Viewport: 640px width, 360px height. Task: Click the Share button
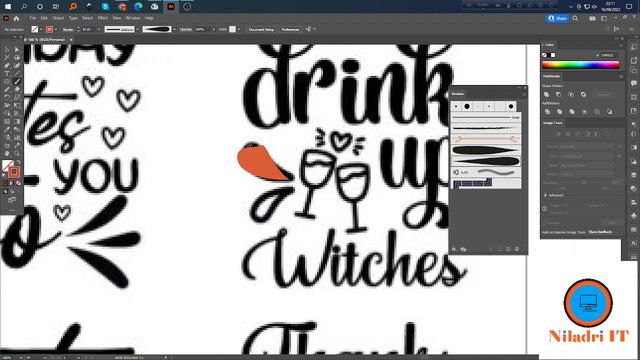click(558, 18)
